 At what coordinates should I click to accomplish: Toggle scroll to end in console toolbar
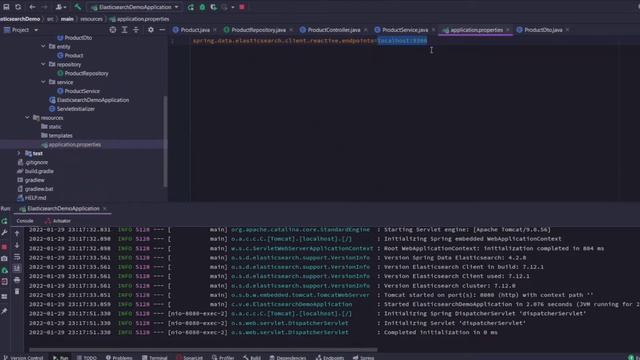(17, 268)
